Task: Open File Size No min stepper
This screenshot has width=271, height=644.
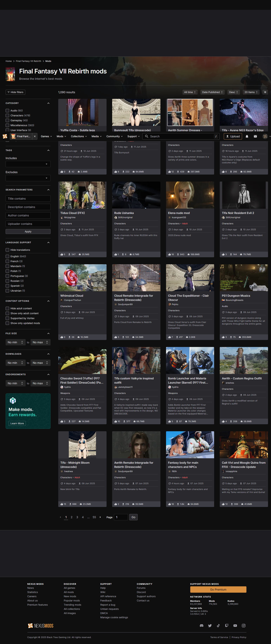Action: coord(15,342)
